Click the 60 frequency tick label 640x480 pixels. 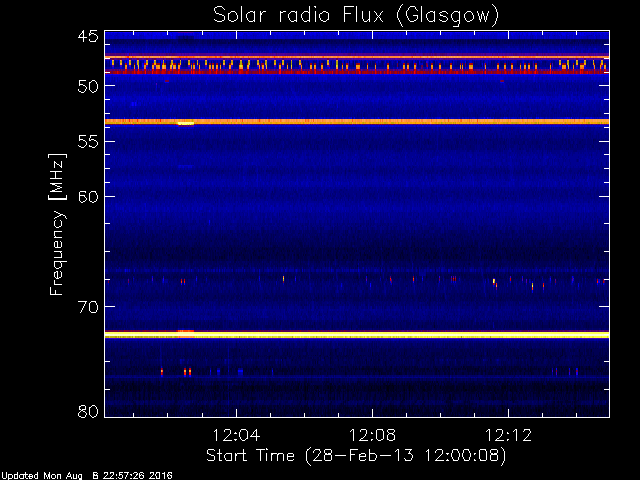tap(88, 197)
